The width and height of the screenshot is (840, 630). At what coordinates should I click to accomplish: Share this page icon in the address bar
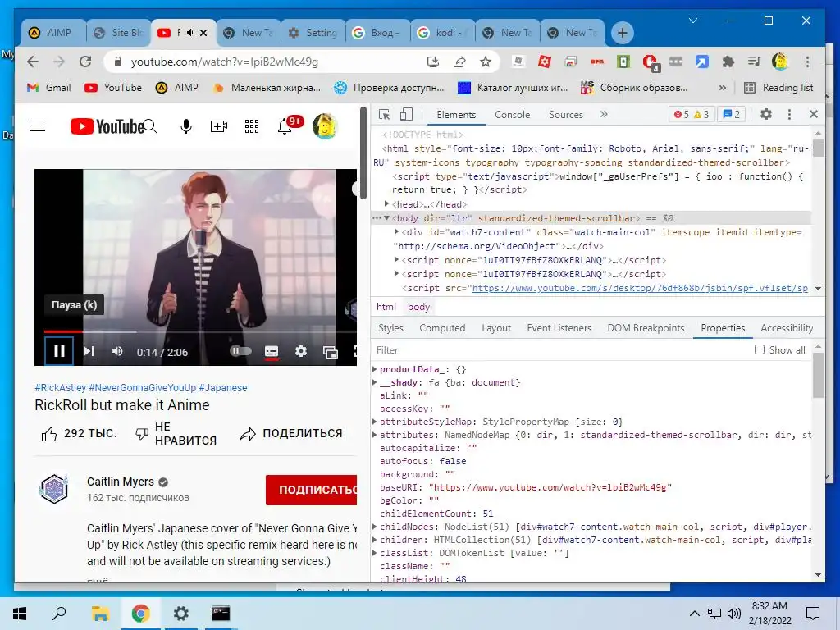pyautogui.click(x=459, y=62)
